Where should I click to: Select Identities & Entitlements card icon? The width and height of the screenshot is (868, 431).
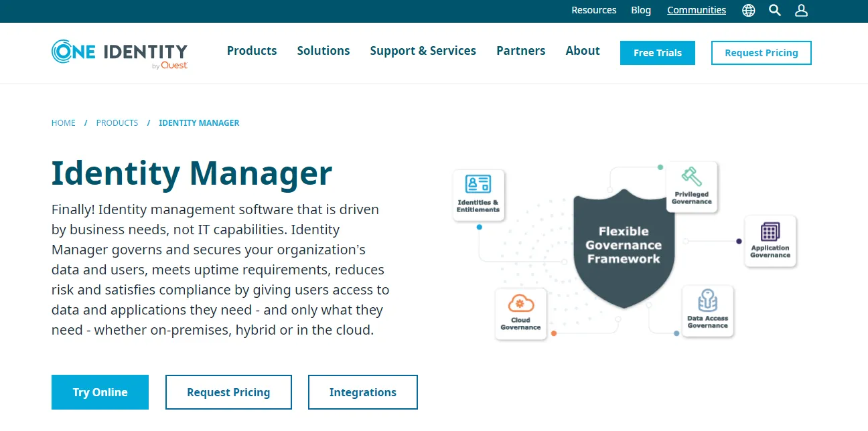coord(478,183)
